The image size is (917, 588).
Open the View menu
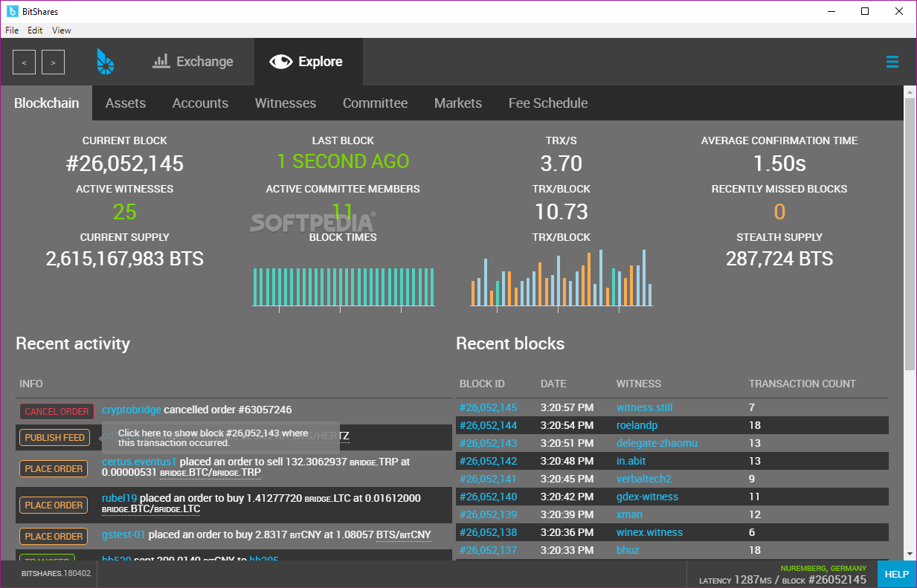click(62, 30)
